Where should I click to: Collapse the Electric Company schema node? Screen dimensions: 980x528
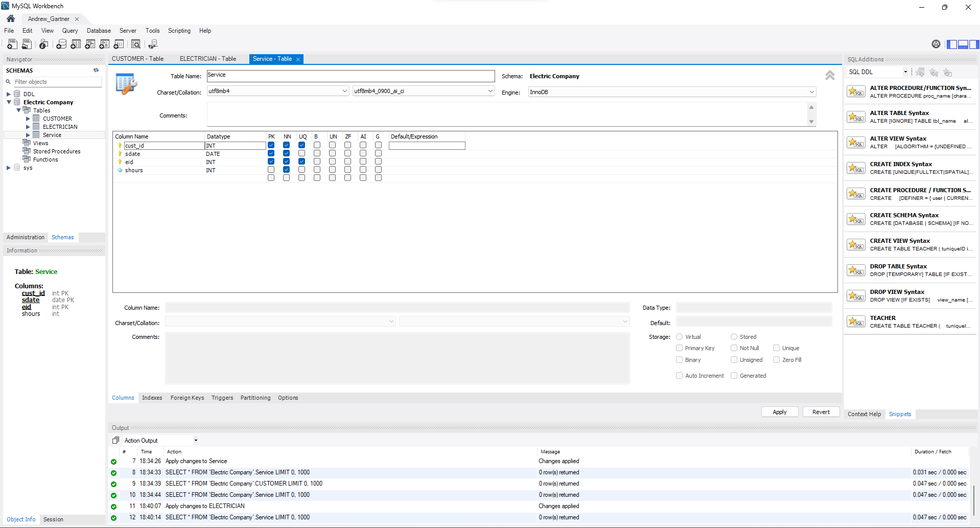pos(9,102)
